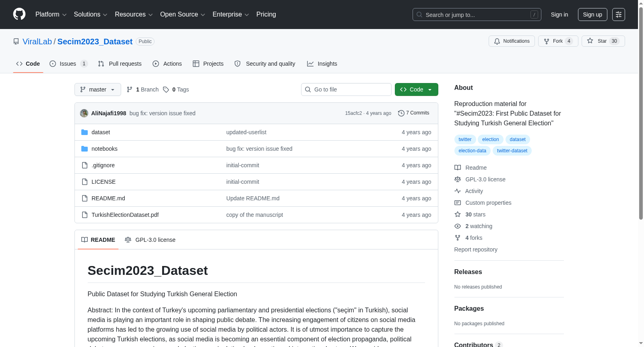Click the README.md file icon
Image resolution: width=644 pixels, height=347 pixels.
pos(85,198)
